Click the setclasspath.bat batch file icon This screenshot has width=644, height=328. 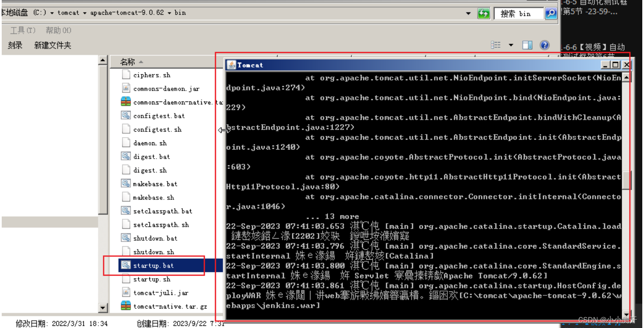pos(126,211)
